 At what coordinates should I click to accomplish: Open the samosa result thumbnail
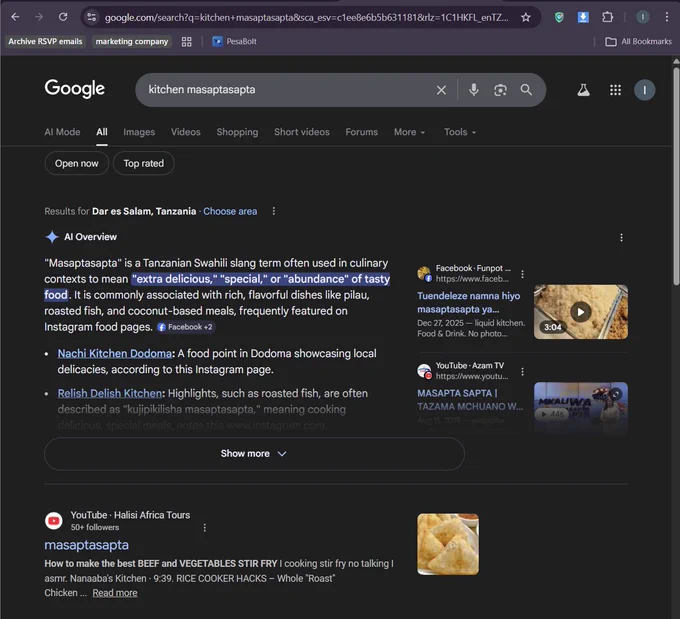point(448,544)
